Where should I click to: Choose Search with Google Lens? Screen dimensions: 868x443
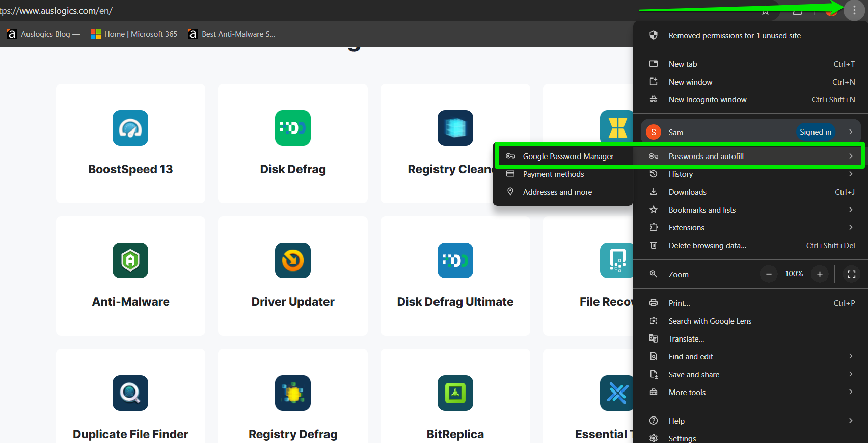[x=751, y=321]
